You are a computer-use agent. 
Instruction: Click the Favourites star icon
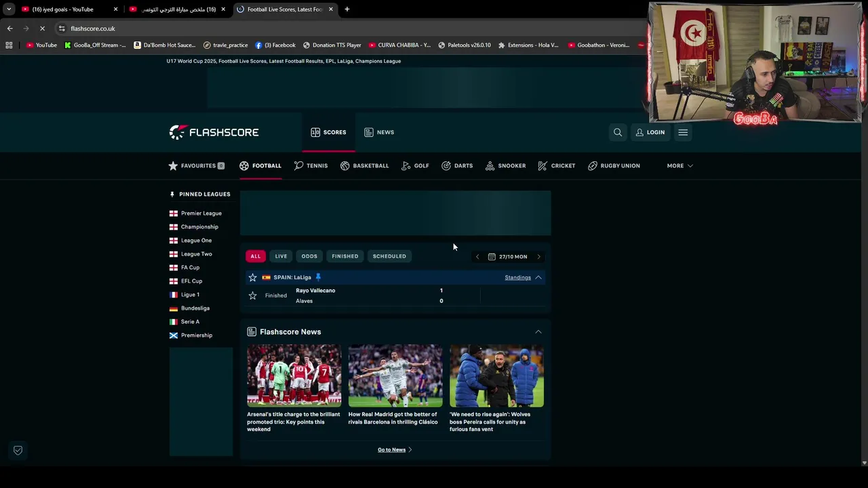[x=173, y=165]
